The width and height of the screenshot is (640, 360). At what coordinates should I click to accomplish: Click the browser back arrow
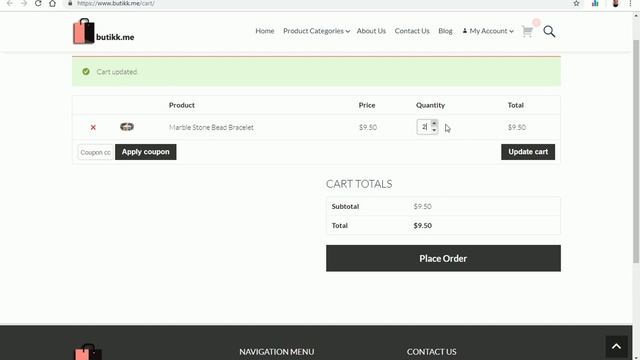tap(10, 3)
